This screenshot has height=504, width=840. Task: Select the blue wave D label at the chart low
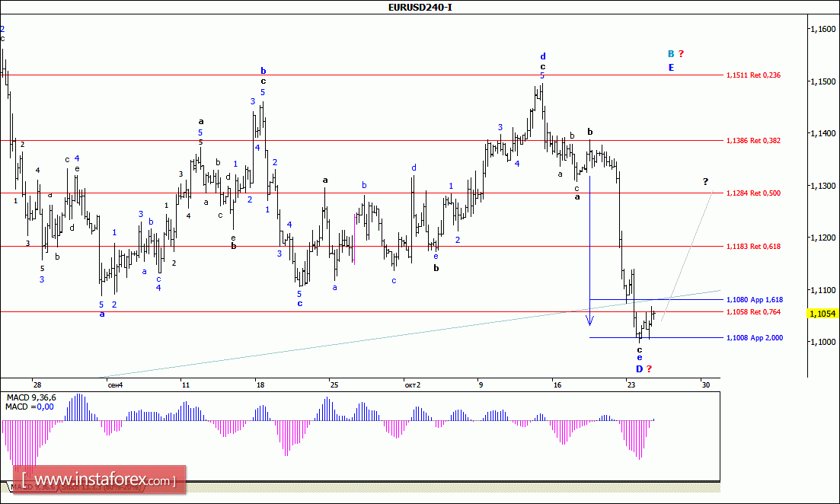(x=639, y=369)
